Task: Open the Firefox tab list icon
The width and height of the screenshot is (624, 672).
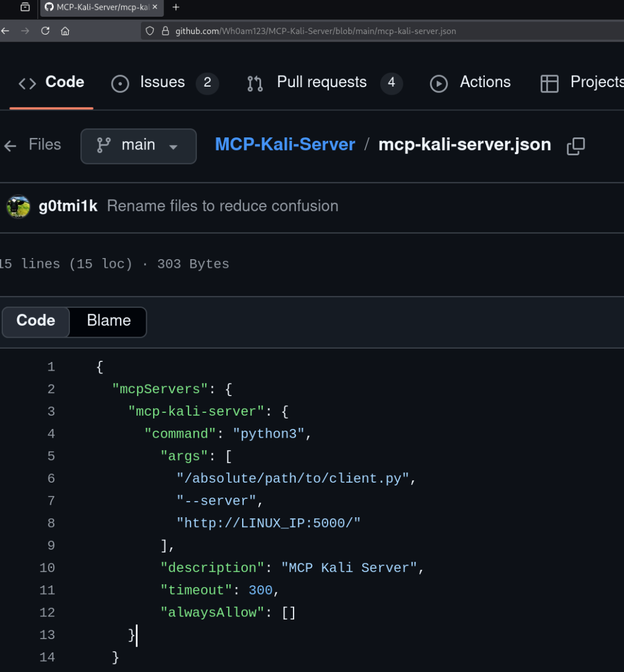Action: (25, 7)
